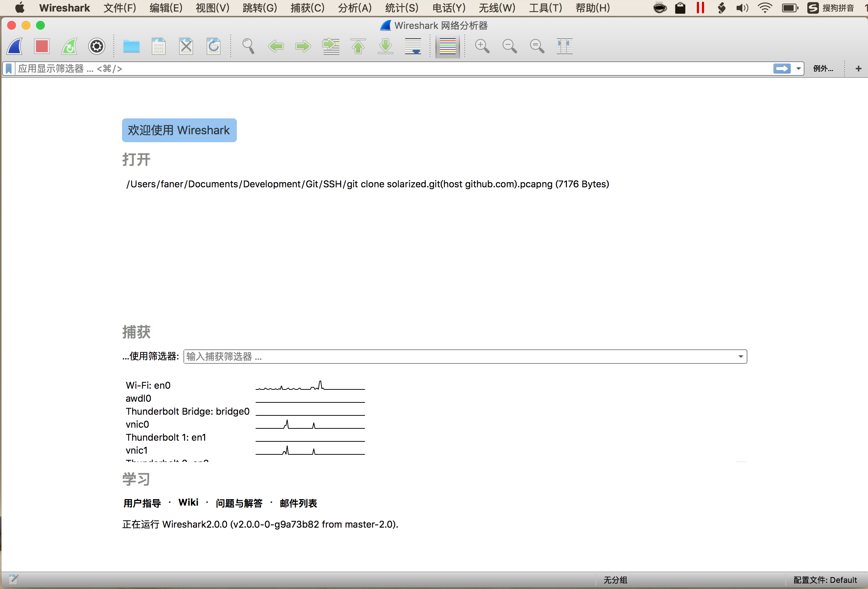This screenshot has height=589, width=868.
Task: Click 无分组 status bar text
Action: [x=615, y=580]
